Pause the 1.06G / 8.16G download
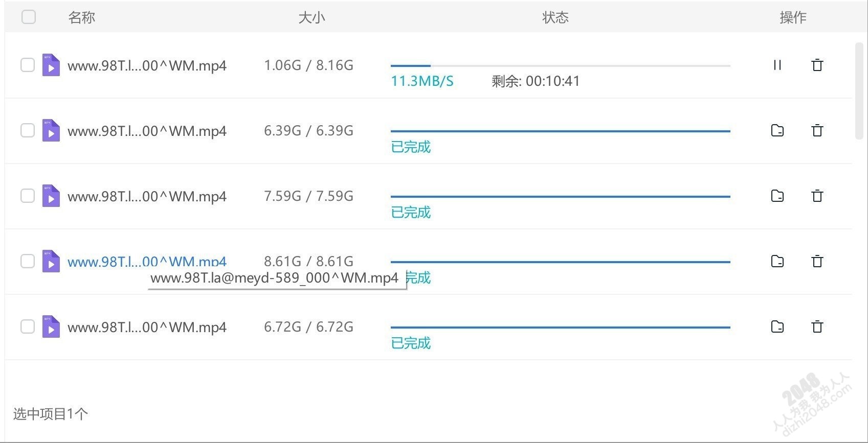The height and width of the screenshot is (443, 868). point(777,65)
